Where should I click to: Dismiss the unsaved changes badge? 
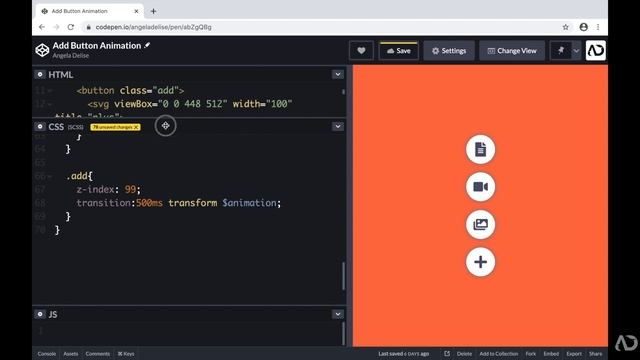tap(136, 127)
